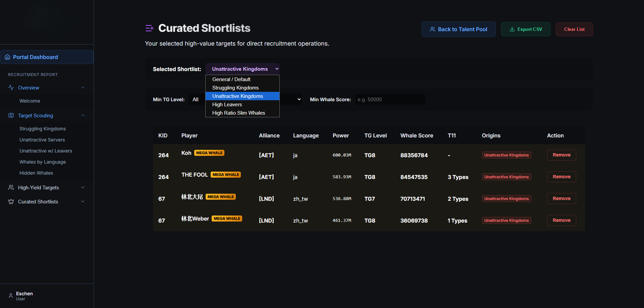The width and height of the screenshot is (644, 308).
Task: Choose Struggling Kingdoms in dropdown list
Action: [243, 88]
